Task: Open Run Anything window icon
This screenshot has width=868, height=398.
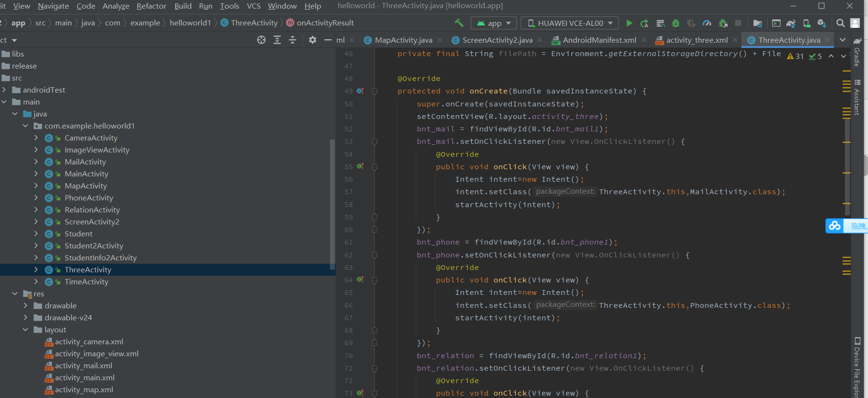Action: (x=776, y=23)
